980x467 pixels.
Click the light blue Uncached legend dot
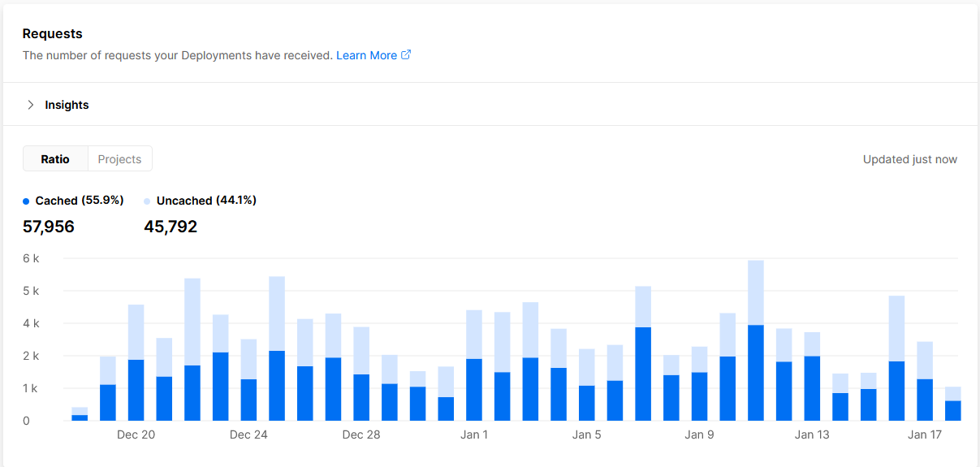(147, 201)
